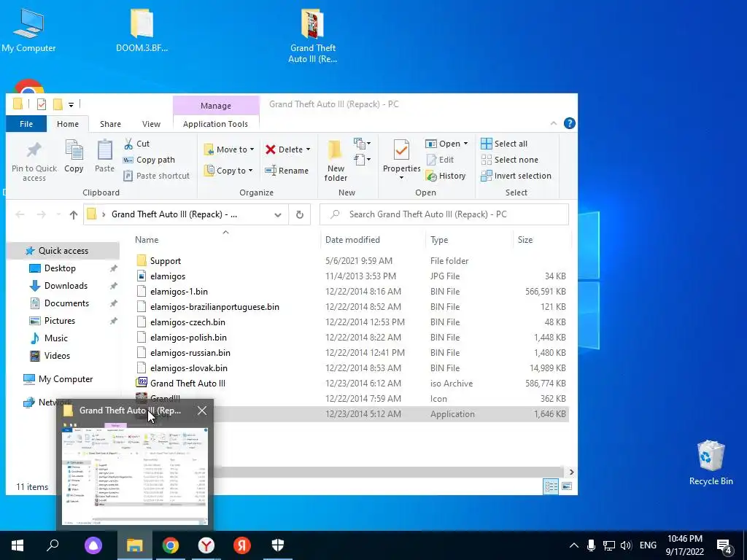This screenshot has height=560, width=747.
Task: Open Chrome from the taskbar
Action: 171,545
